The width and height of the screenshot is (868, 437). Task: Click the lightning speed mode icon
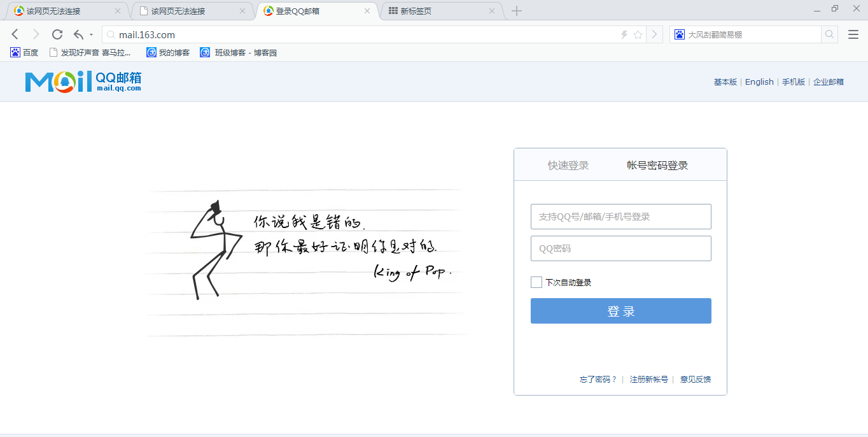[624, 34]
